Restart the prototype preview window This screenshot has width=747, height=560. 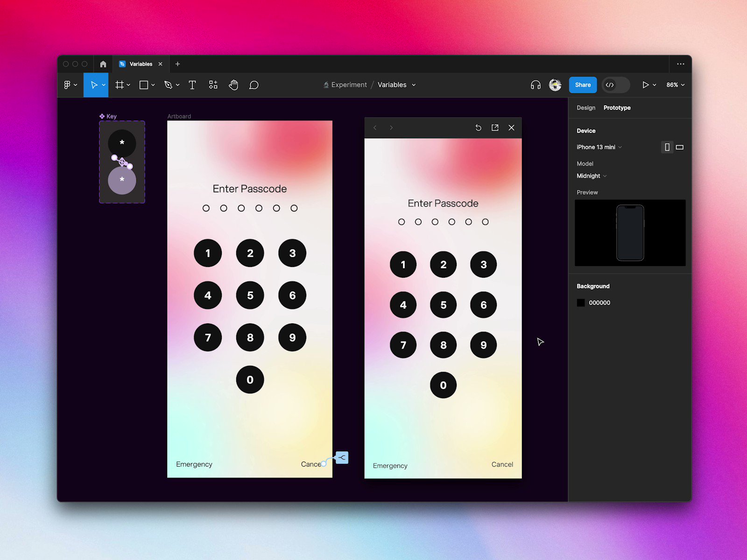coord(478,127)
